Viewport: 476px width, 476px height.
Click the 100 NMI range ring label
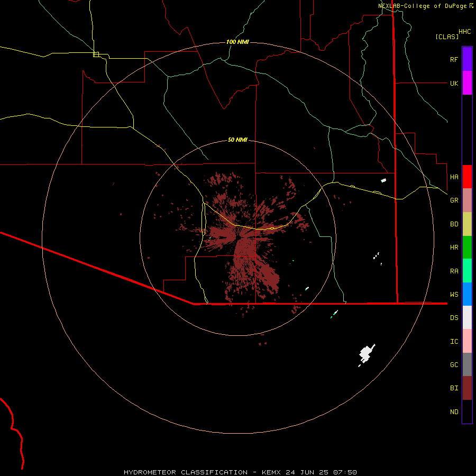point(237,42)
